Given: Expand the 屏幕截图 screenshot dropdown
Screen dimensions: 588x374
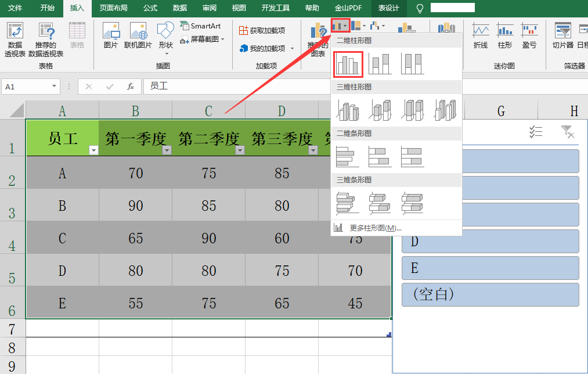Looking at the screenshot, I should pyautogui.click(x=223, y=39).
